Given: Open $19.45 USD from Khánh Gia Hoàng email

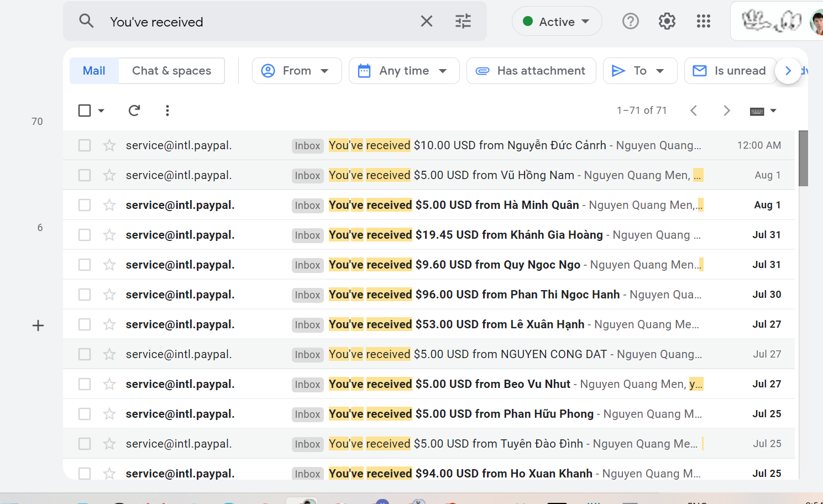Looking at the screenshot, I should click(428, 235).
